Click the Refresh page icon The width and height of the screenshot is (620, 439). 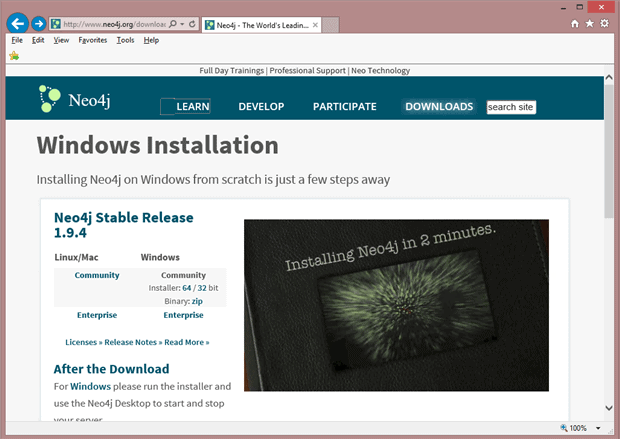click(x=192, y=24)
